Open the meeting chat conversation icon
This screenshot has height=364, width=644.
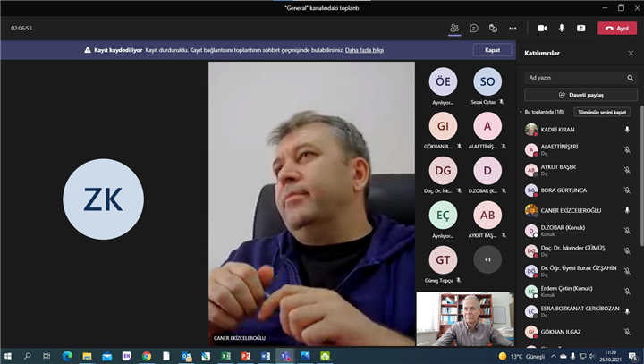click(x=473, y=28)
